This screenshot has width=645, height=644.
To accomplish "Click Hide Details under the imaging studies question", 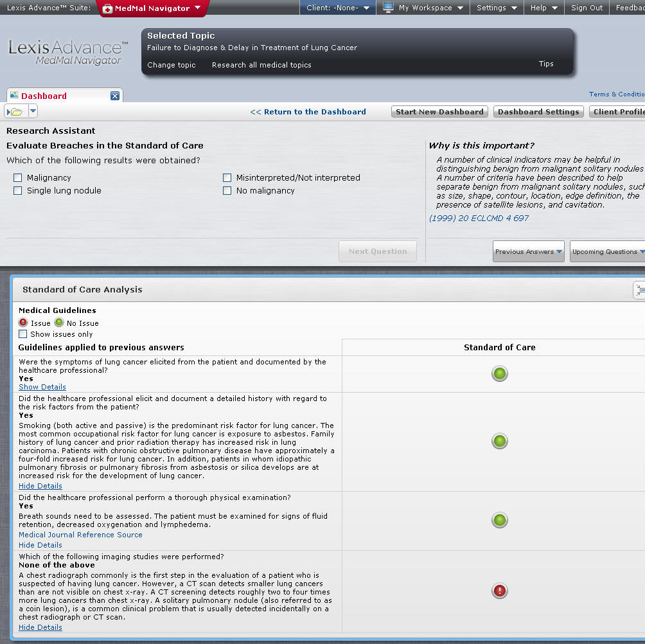I will pos(40,627).
